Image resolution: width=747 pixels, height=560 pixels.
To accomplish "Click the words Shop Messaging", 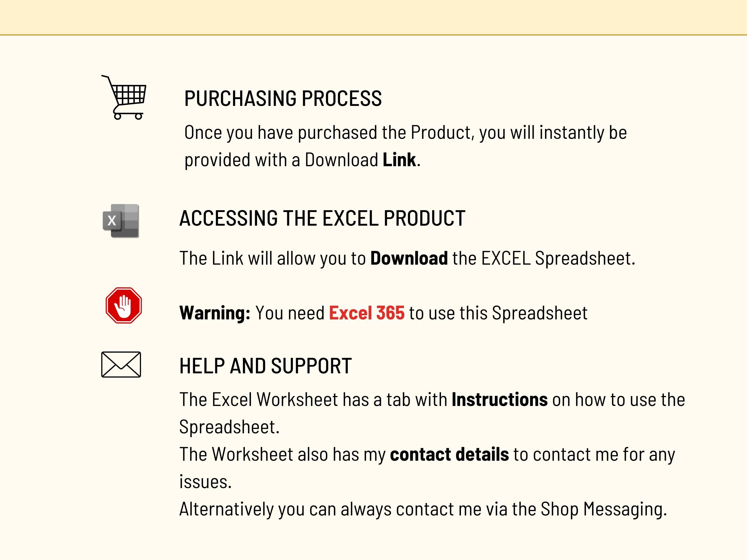I will 603,509.
